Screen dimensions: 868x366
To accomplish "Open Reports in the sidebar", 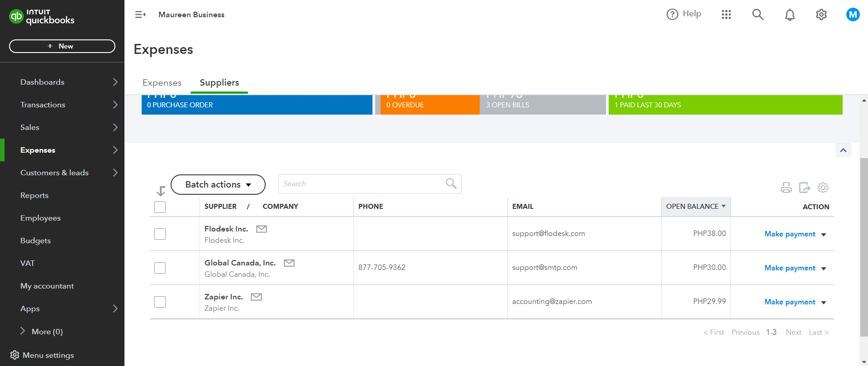I will [x=34, y=195].
